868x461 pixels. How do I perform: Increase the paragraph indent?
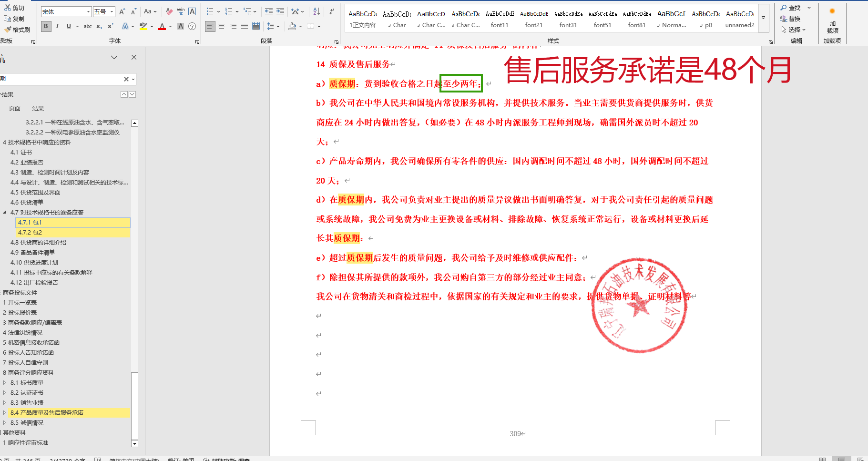280,11
